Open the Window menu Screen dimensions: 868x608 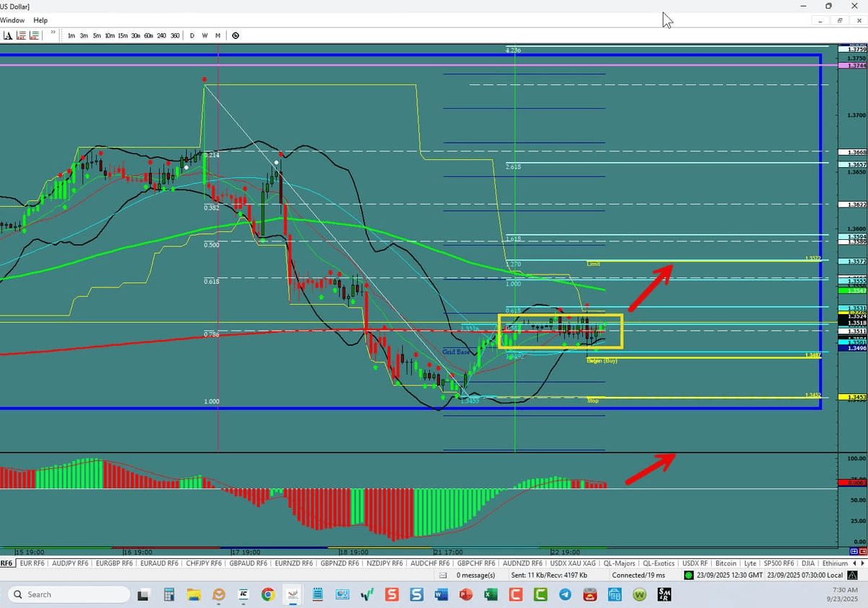pyautogui.click(x=12, y=20)
